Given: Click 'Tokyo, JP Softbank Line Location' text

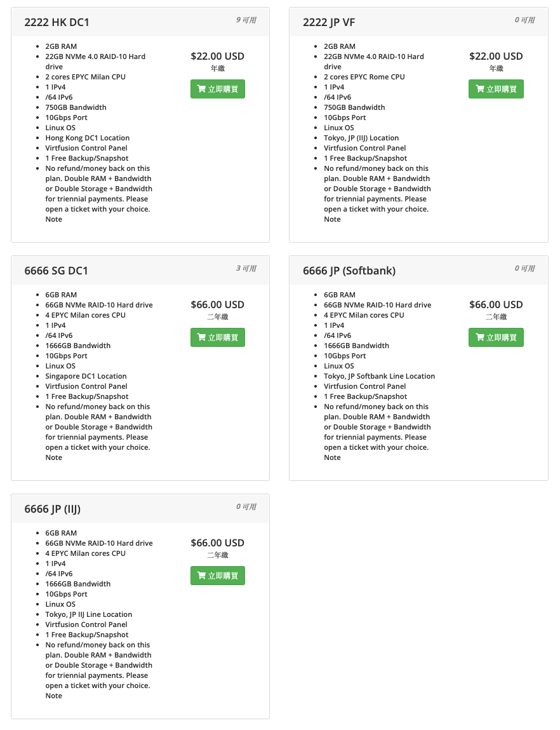Looking at the screenshot, I should pyautogui.click(x=380, y=376).
